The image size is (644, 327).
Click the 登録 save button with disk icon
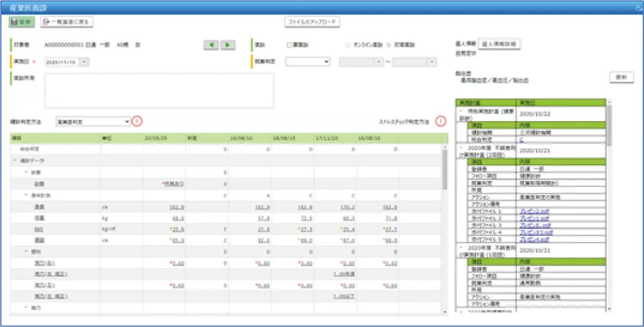pos(21,22)
